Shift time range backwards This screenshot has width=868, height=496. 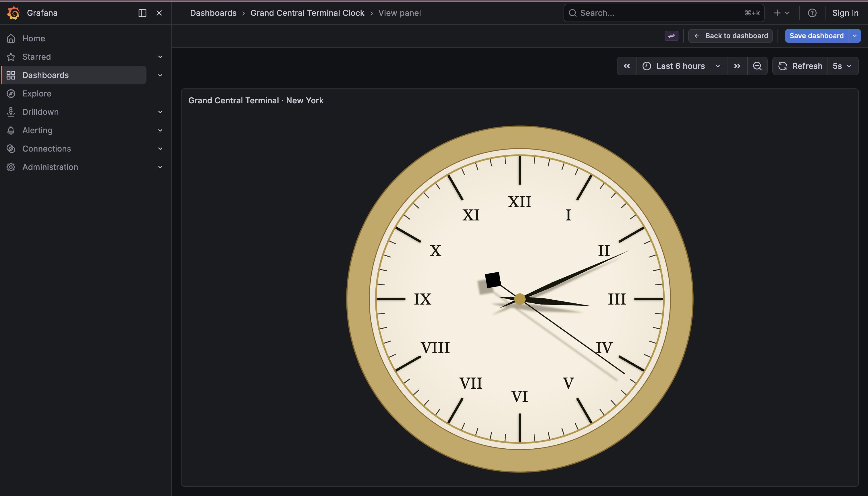[x=627, y=66]
